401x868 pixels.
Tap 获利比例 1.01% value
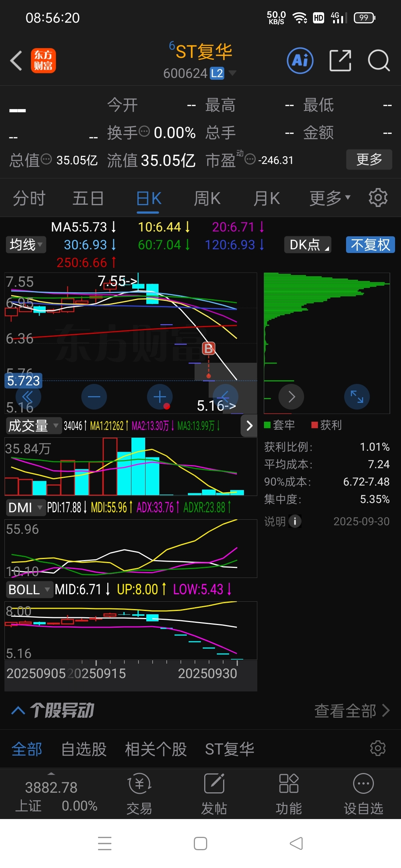tap(375, 447)
